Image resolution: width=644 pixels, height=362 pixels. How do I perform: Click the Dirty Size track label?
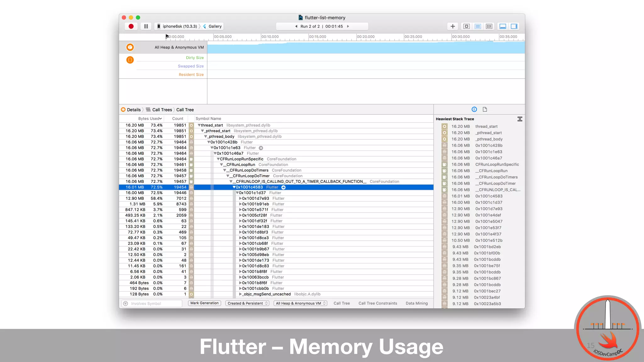195,58
